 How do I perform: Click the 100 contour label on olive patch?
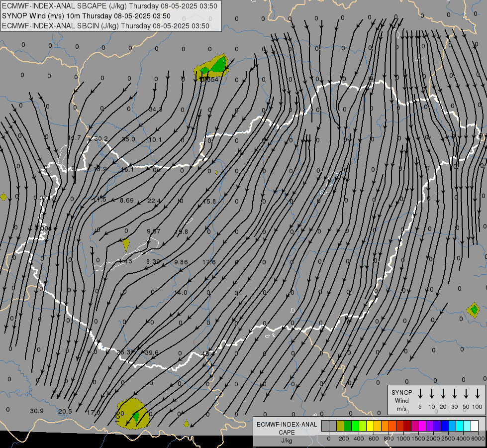click(x=118, y=416)
